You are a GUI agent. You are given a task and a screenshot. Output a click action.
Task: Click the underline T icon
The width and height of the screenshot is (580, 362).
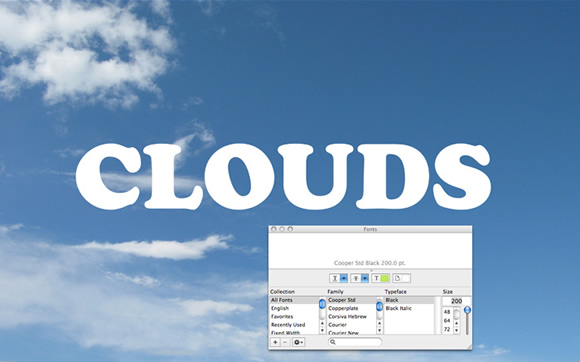(x=335, y=278)
